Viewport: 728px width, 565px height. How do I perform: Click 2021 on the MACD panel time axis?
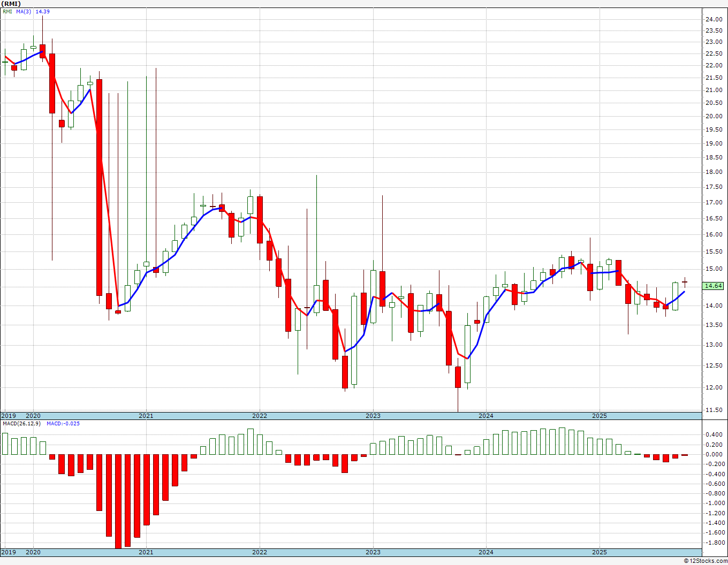146,552
